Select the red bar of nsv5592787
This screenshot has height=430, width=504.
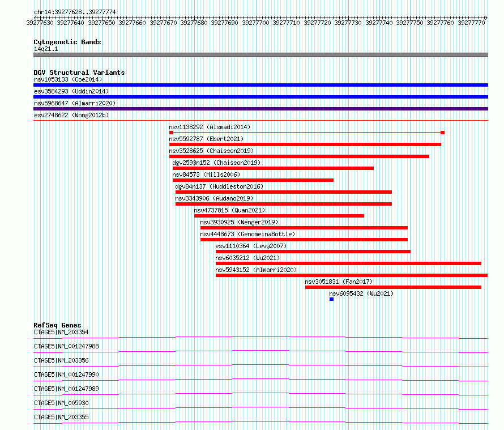click(305, 144)
